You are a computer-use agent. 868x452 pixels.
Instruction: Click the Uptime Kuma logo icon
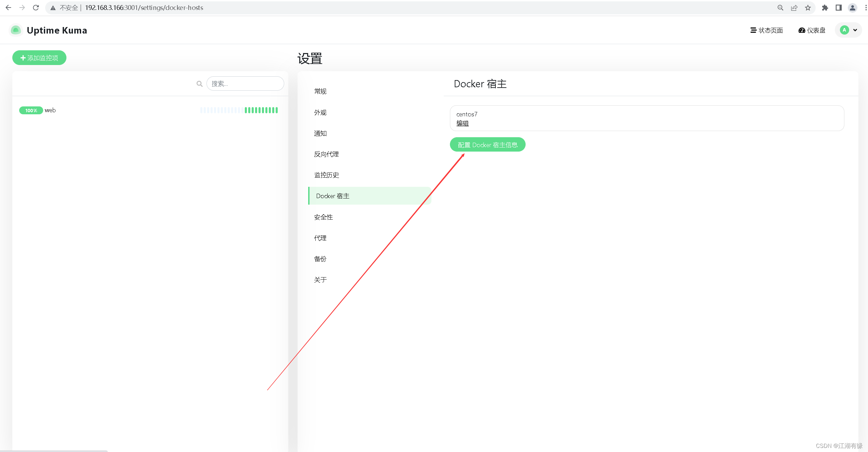tap(16, 30)
